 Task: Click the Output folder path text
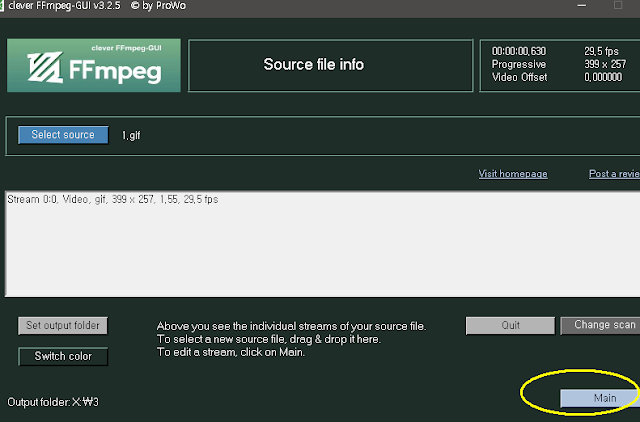pos(53,402)
